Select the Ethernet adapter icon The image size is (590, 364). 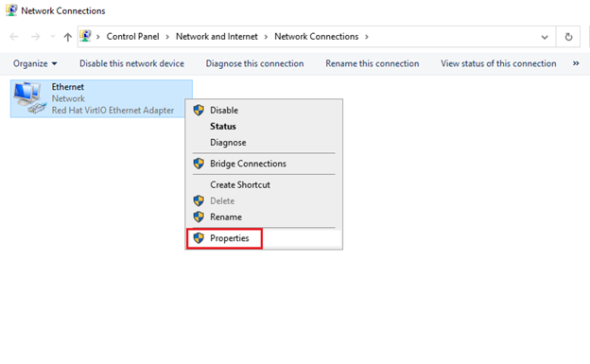coord(29,98)
